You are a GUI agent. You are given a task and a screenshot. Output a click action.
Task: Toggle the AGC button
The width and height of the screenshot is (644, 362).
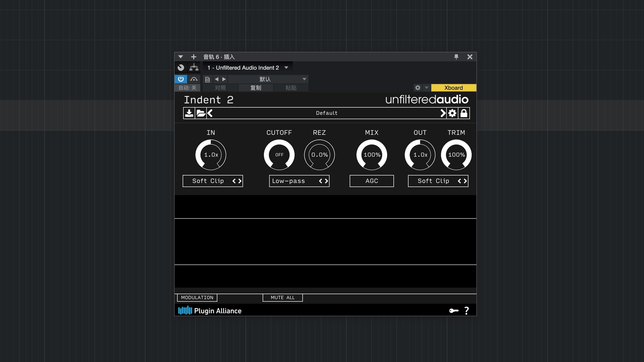click(372, 181)
